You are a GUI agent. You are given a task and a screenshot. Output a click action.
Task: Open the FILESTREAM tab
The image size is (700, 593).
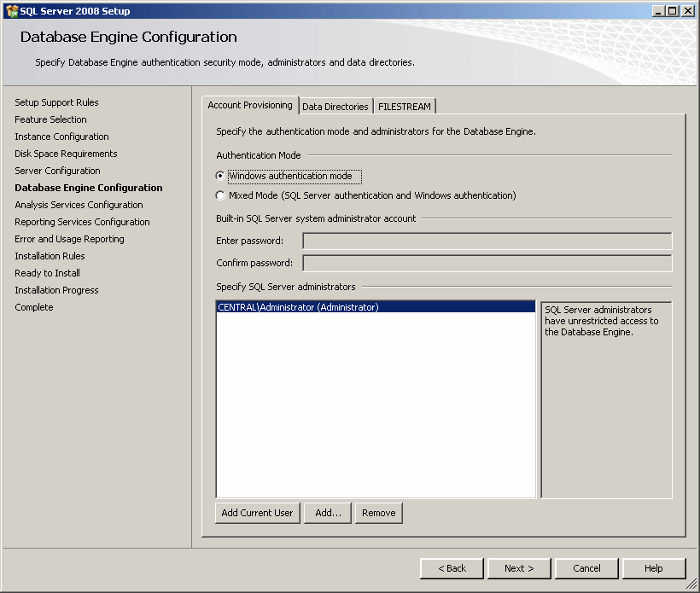click(x=405, y=107)
